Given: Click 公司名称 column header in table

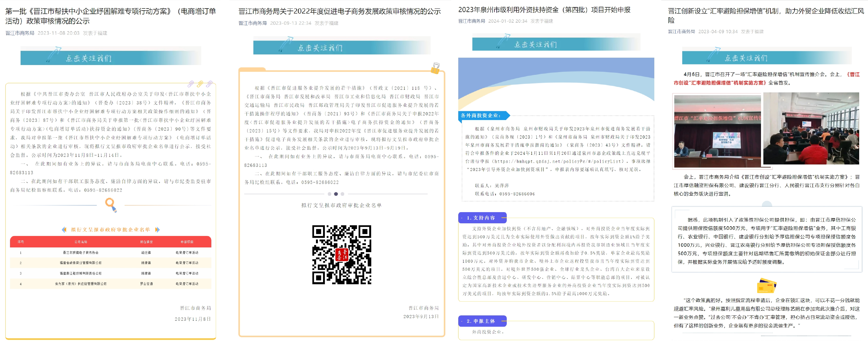Looking at the screenshot, I should click(81, 242).
